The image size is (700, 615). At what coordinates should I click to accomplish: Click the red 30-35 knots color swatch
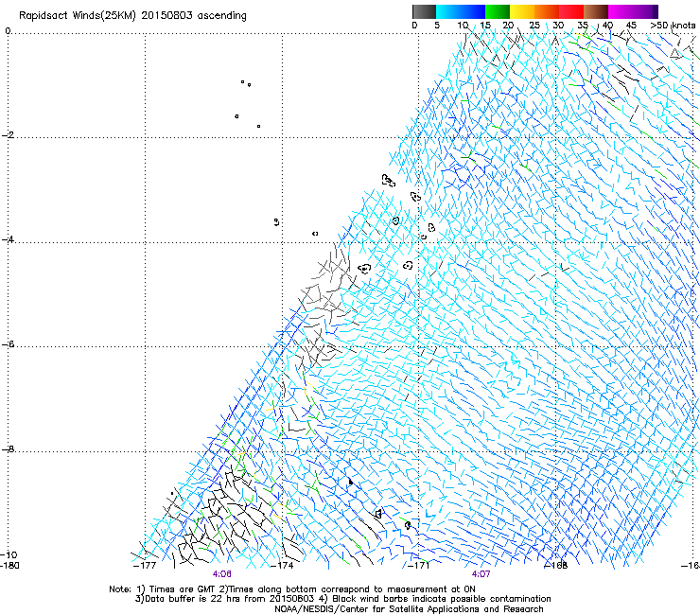pos(571,11)
